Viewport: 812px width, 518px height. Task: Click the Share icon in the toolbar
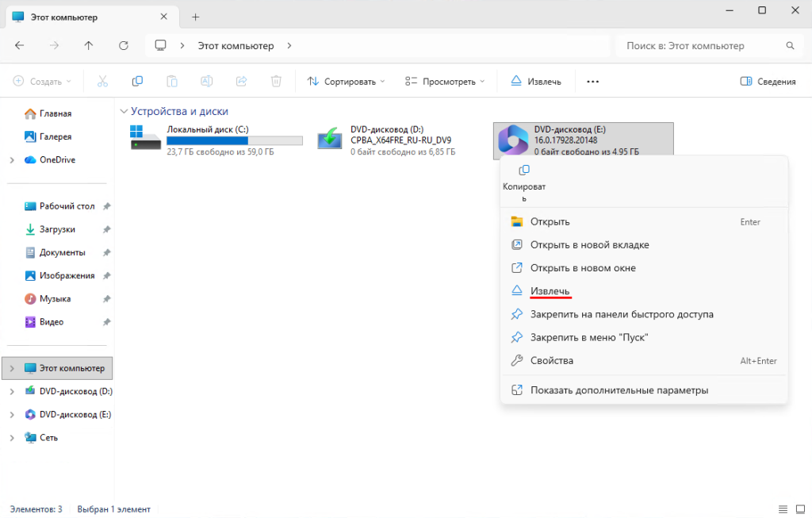241,82
